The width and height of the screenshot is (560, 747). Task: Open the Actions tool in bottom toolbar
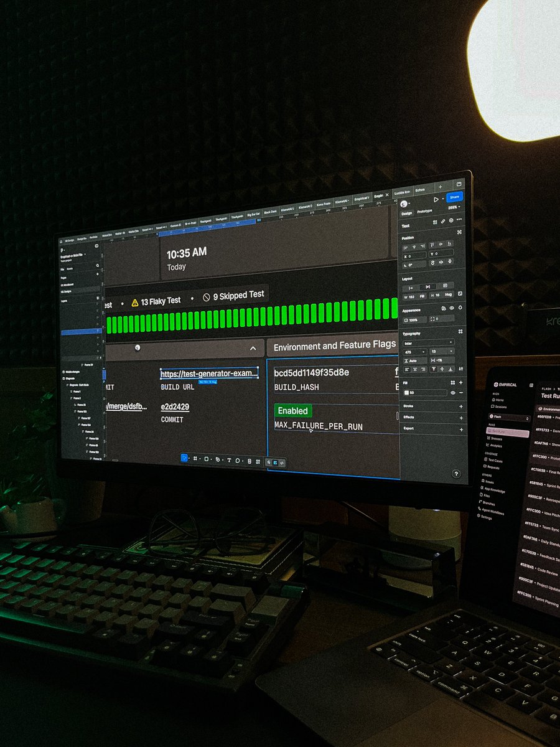[x=258, y=461]
